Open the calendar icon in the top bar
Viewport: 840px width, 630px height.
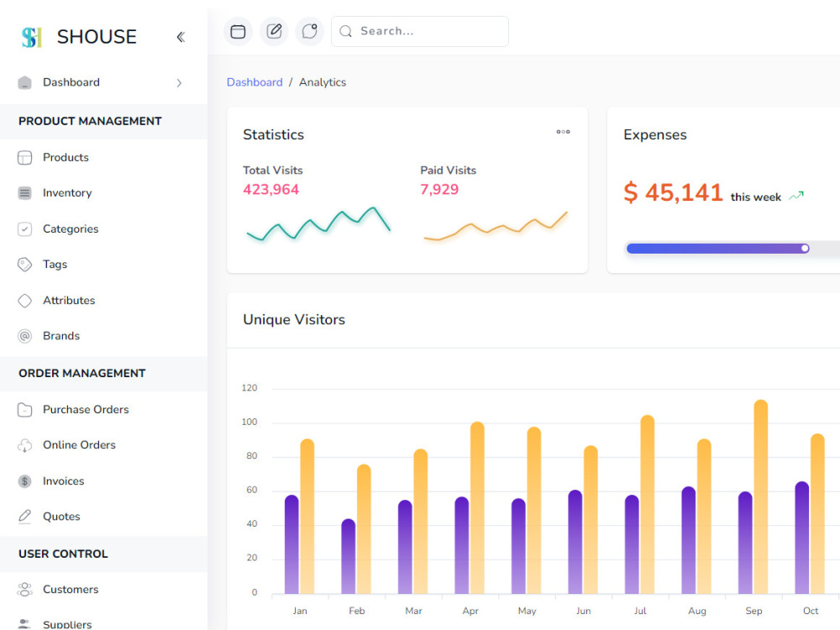pyautogui.click(x=238, y=32)
